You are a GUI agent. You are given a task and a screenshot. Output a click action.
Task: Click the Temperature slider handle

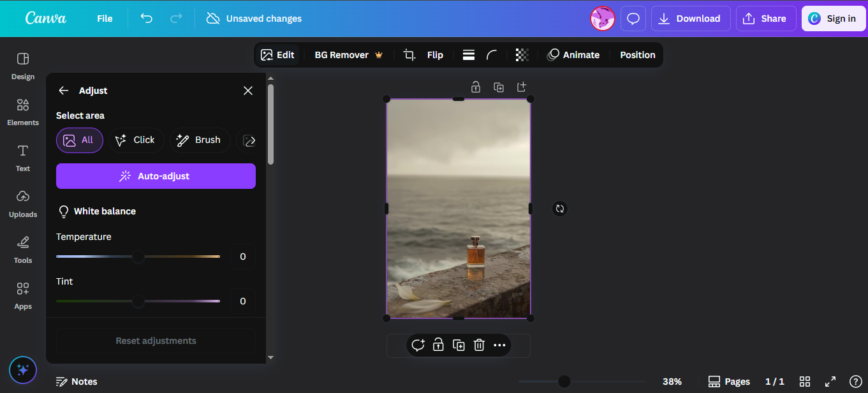point(138,256)
